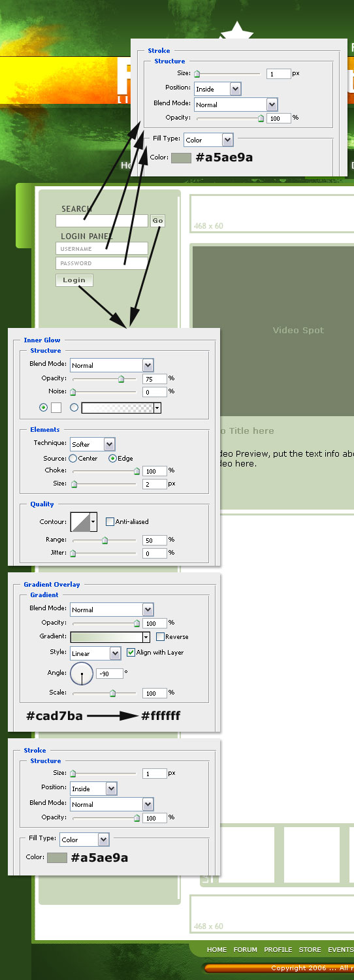
Task: Click Angle value field showing -90
Action: coord(109,673)
